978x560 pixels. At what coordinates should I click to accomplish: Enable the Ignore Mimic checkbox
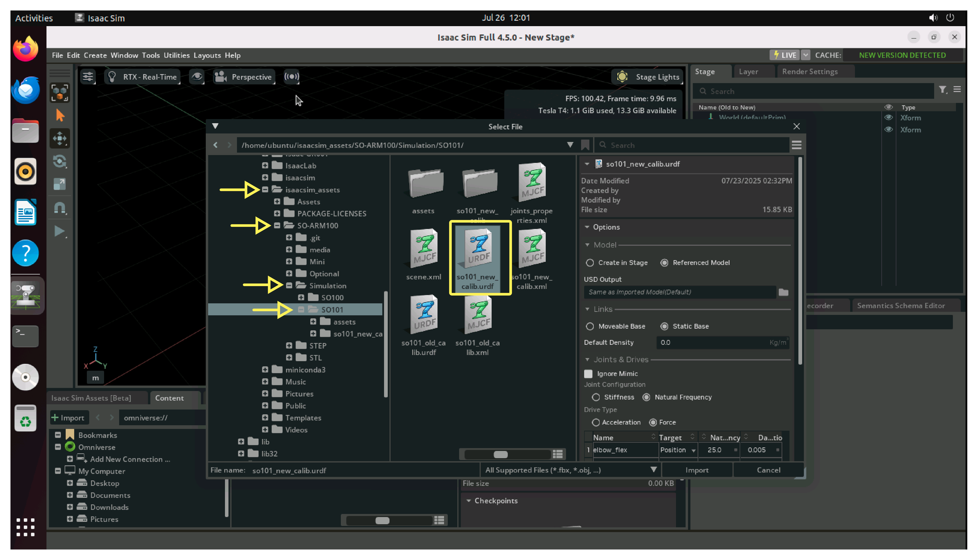(x=588, y=374)
